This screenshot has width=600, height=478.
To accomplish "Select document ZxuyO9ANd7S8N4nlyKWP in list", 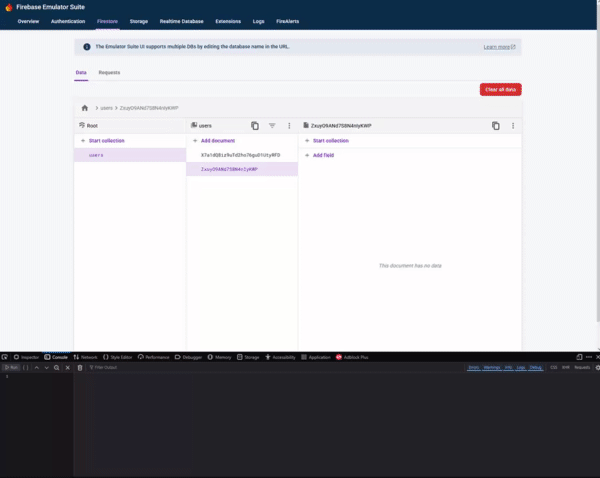I will click(x=242, y=169).
